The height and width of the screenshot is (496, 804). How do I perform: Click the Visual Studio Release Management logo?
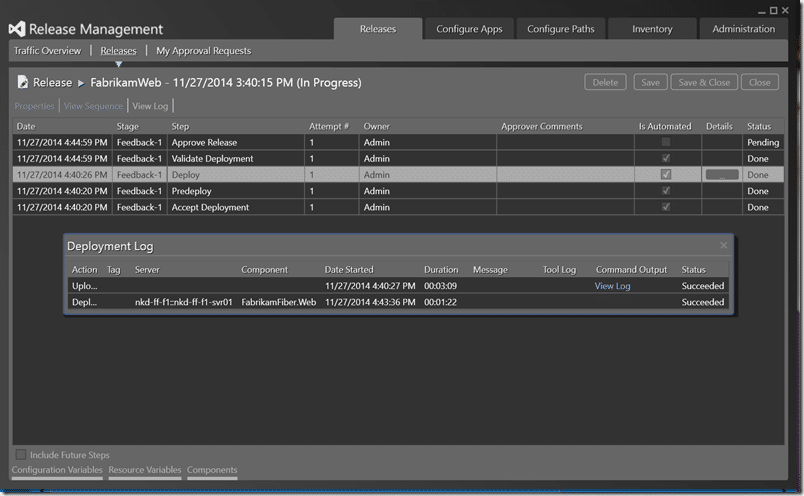[17, 29]
